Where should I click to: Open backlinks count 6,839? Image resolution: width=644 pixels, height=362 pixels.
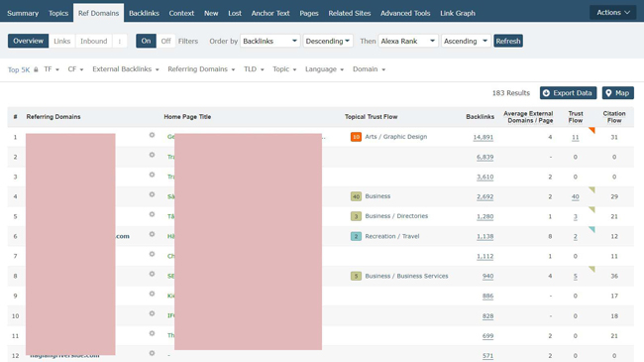(485, 157)
